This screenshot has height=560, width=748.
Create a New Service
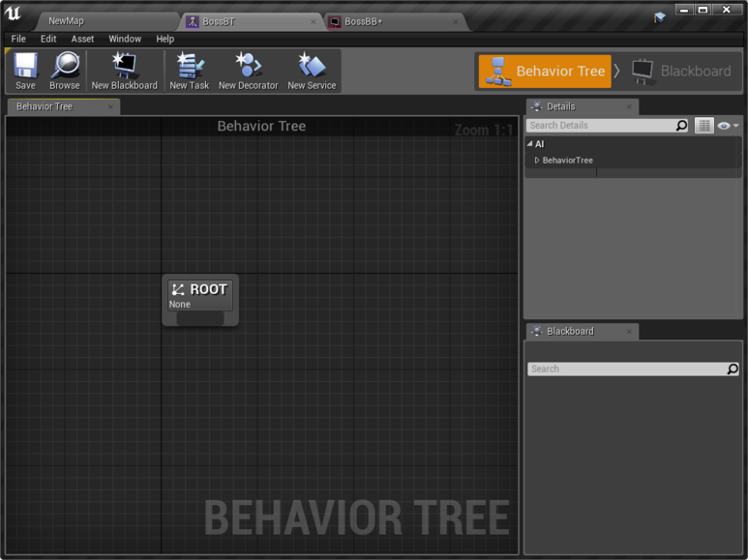click(312, 71)
